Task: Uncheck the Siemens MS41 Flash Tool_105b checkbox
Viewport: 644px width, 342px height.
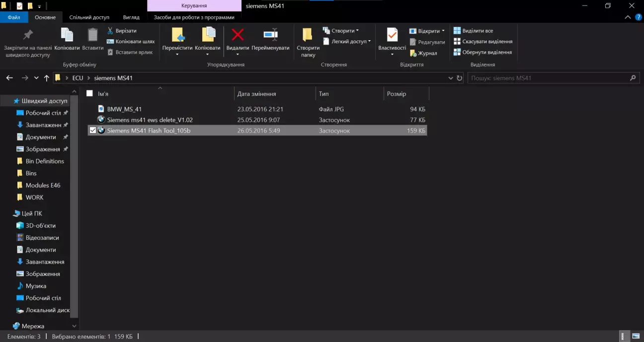Action: click(92, 131)
